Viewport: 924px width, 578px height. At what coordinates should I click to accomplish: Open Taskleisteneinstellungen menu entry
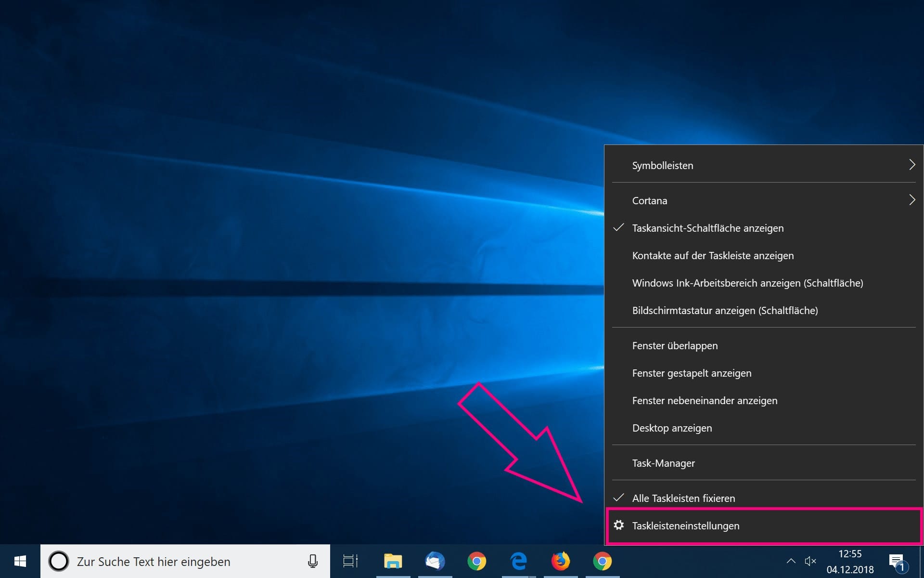(686, 526)
